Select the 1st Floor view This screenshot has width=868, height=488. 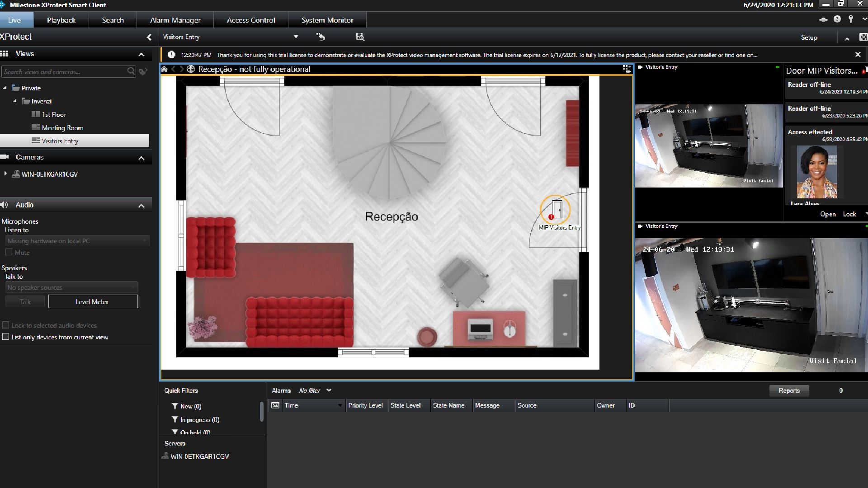pos(54,114)
